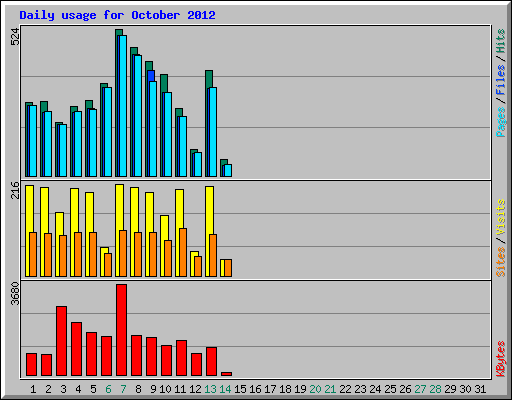Click the tallest red KBytes bar for day 7
This screenshot has width=512, height=400.
point(121,330)
